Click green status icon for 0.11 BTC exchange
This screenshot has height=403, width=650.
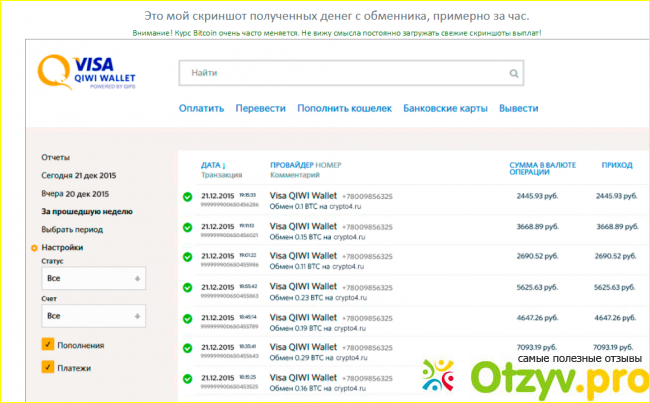point(187,258)
